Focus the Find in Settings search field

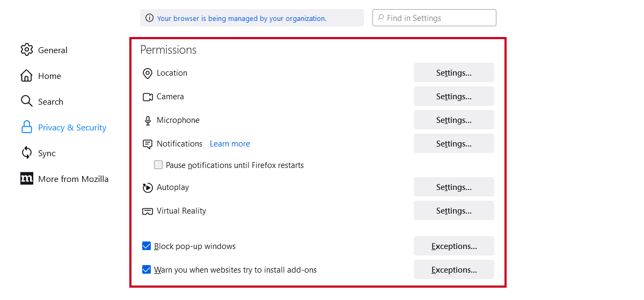click(x=434, y=18)
